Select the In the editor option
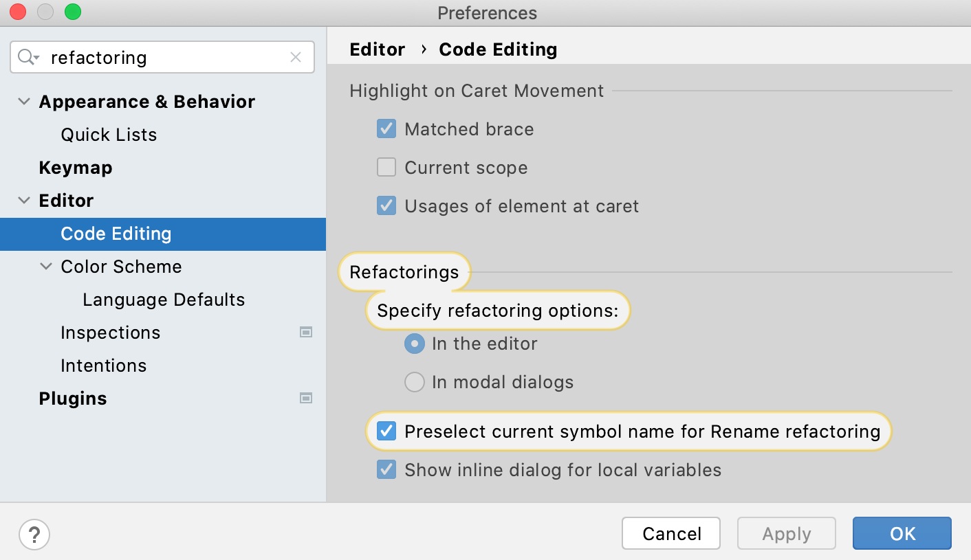Screen dimensions: 971x560 (x=414, y=344)
